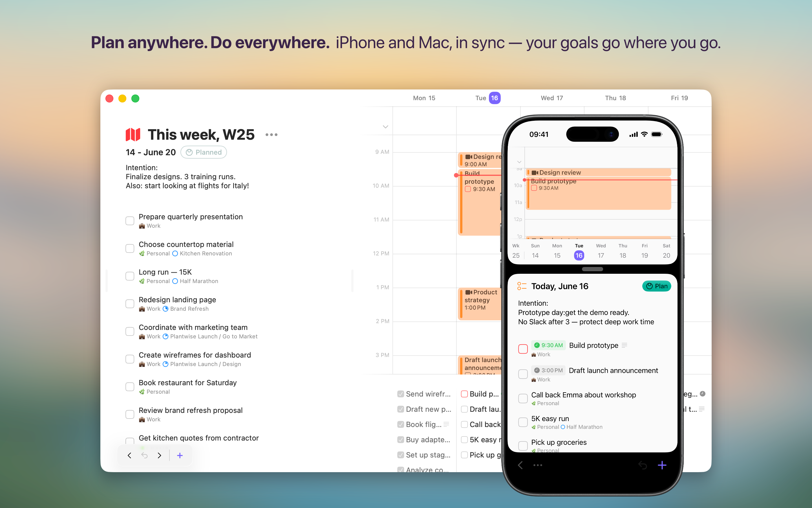Click the forward arrow in Mac bottom toolbar
This screenshot has width=812, height=508.
[159, 455]
